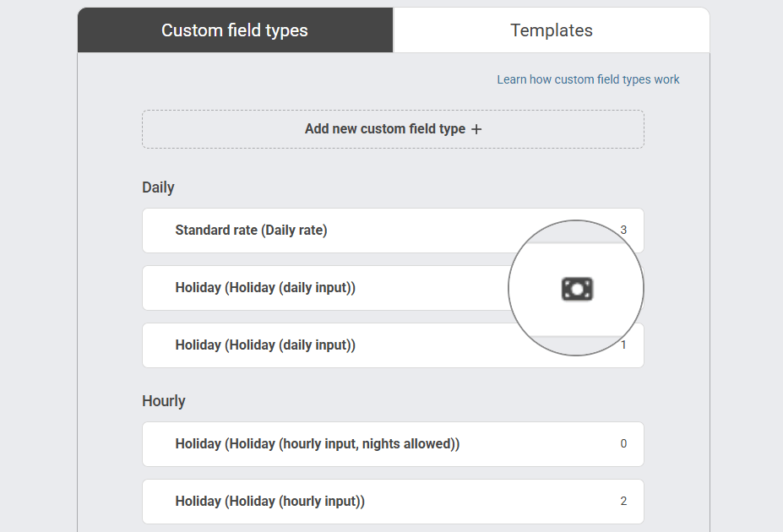The width and height of the screenshot is (783, 532).
Task: Click the count badge 1 on Holiday daily input
Action: tap(623, 345)
